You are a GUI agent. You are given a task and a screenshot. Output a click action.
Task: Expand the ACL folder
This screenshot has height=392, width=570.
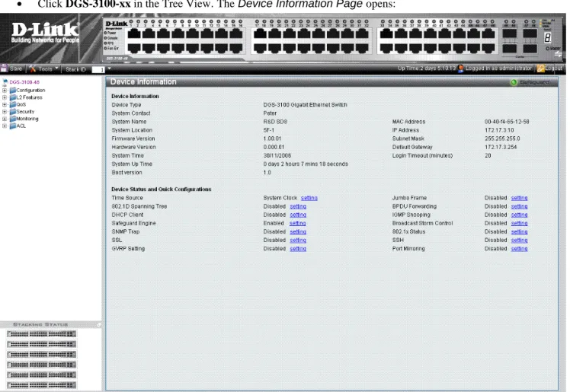coord(5,126)
